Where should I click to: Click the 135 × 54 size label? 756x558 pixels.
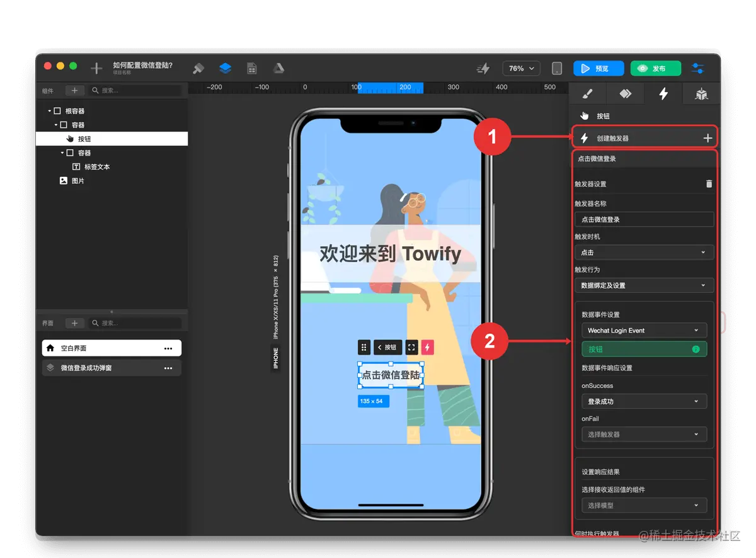374,401
